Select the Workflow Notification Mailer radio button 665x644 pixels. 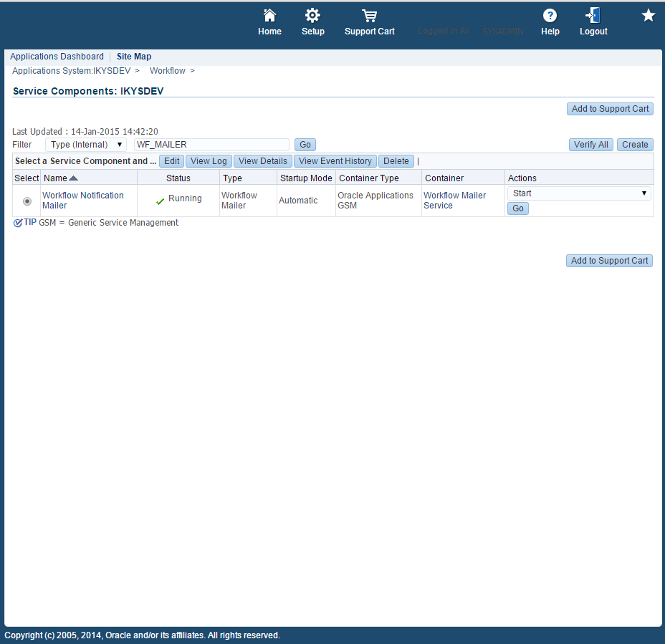[27, 201]
